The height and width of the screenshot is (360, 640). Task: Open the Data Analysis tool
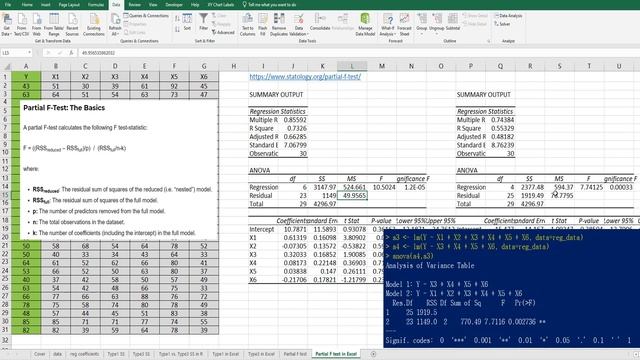coord(508,16)
